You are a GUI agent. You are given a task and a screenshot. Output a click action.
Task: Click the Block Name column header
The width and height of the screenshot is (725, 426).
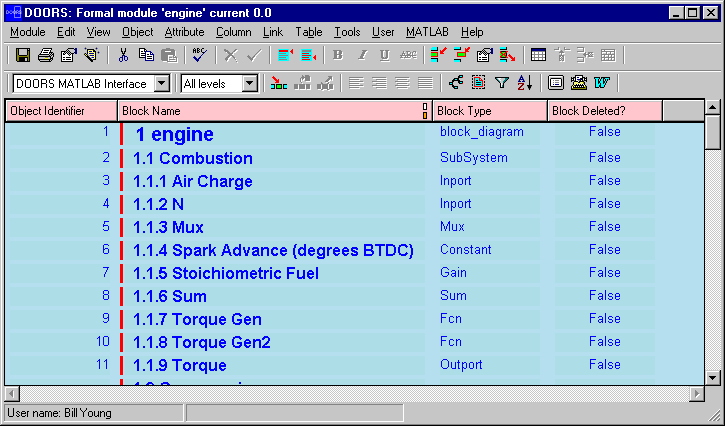pos(275,111)
